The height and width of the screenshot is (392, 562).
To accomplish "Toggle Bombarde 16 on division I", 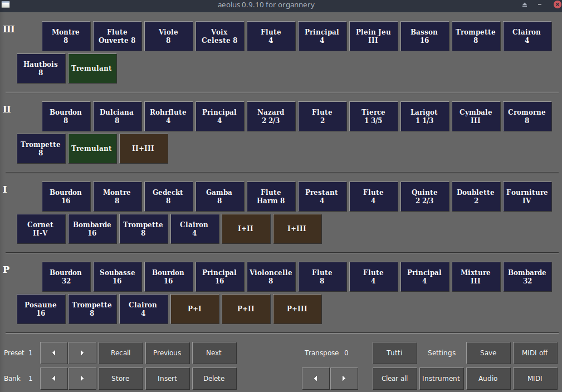I will coord(92,229).
